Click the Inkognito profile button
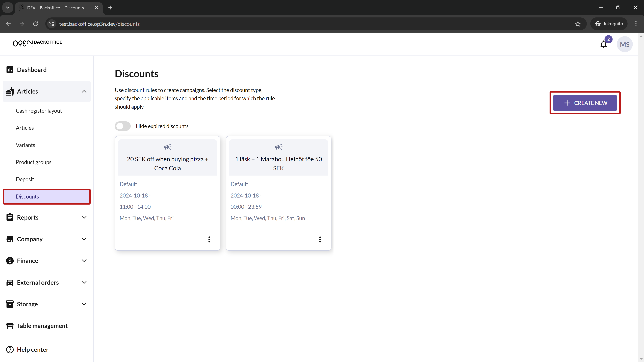The width and height of the screenshot is (644, 362). [609, 24]
